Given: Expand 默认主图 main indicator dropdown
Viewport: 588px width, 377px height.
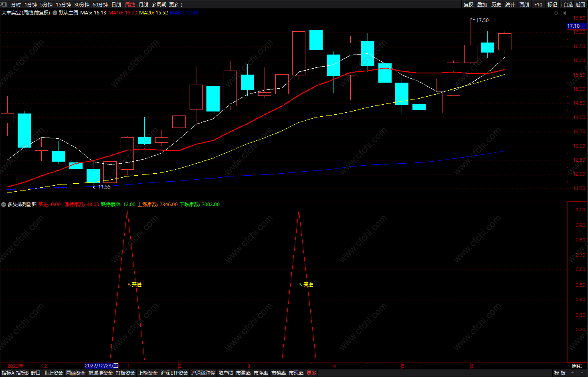Looking at the screenshot, I should [x=55, y=13].
